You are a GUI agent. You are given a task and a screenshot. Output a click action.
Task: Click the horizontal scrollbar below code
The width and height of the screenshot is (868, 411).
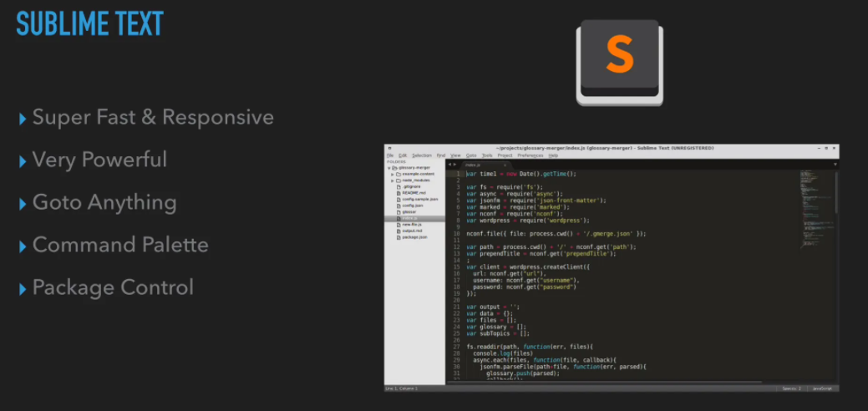tap(607, 383)
